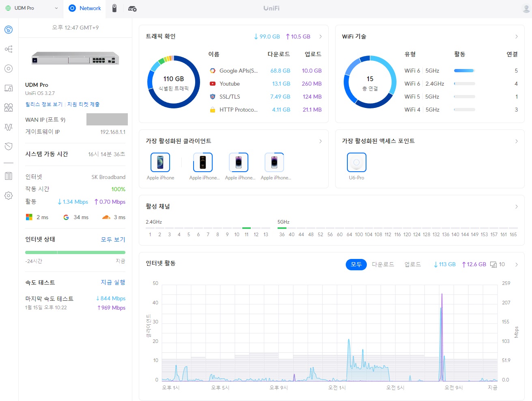The height and width of the screenshot is (401, 532).
Task: Open the System Log sidebar icon
Action: tap(9, 176)
